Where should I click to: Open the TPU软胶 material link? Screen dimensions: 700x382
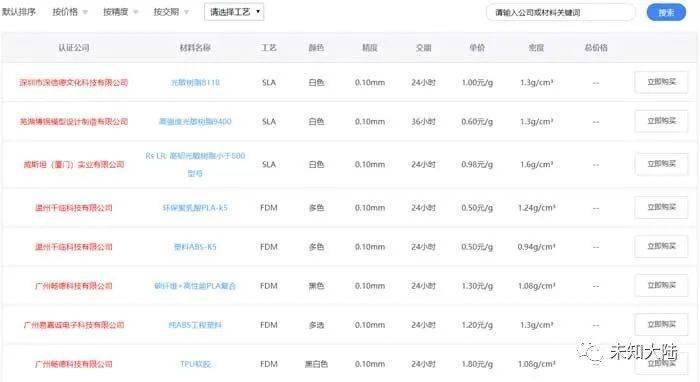coord(195,364)
